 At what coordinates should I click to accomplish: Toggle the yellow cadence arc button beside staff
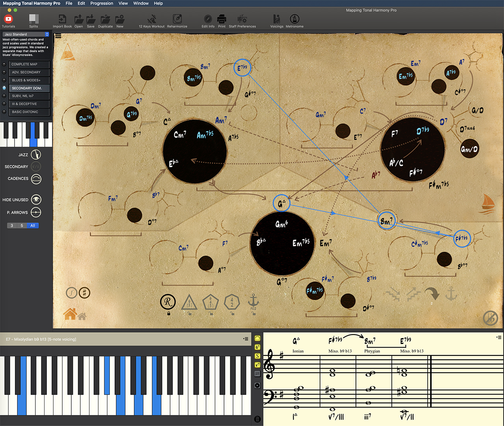(258, 338)
